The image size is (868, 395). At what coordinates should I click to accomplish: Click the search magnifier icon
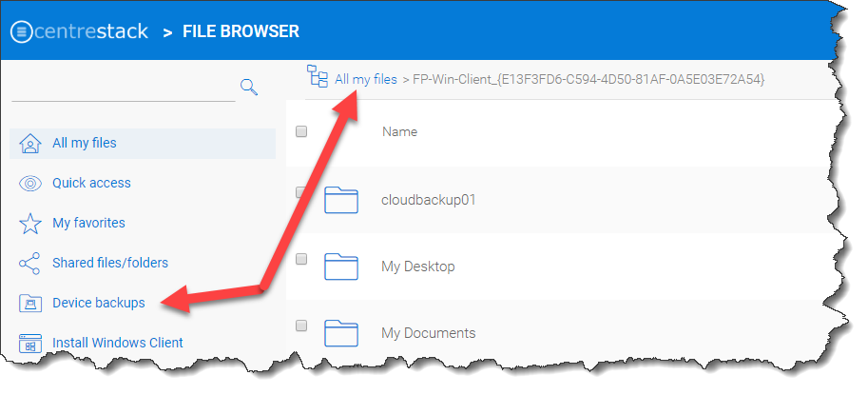249,87
